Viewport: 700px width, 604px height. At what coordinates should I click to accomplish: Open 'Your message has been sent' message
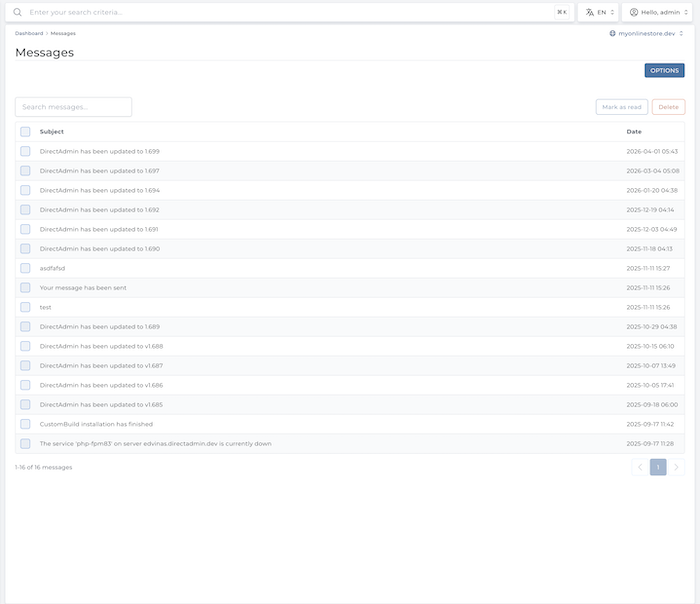[x=83, y=288]
